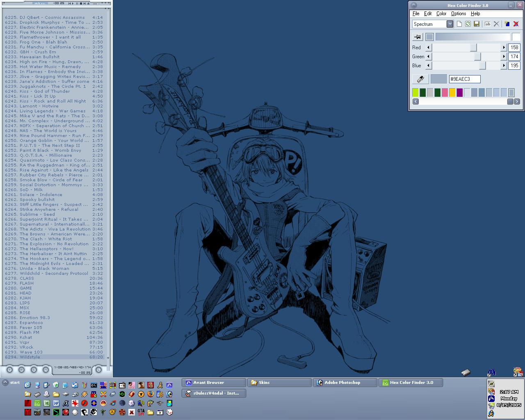This screenshot has height=420, width=525.
Task: Click the Blue slider left arrow
Action: coord(429,65)
